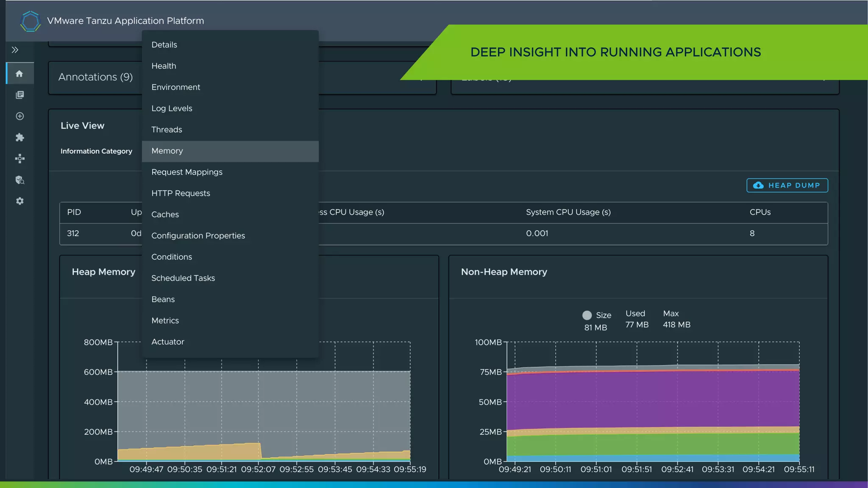Open the docs library sidebar icon

coord(19,95)
